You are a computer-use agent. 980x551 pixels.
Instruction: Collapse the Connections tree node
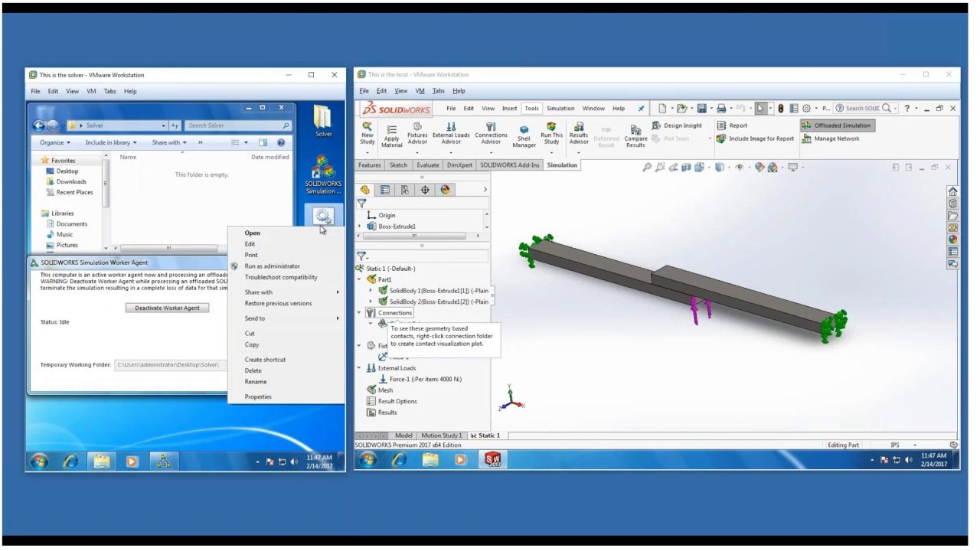click(360, 313)
